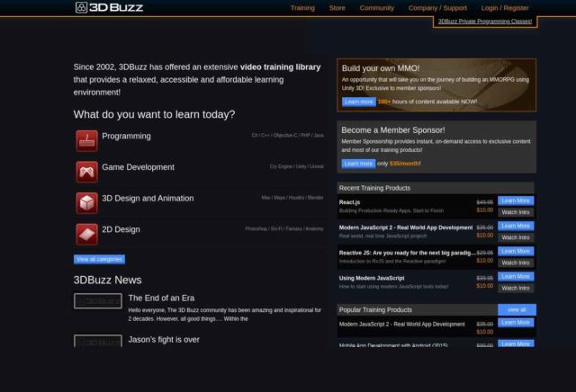The height and width of the screenshot is (392, 576).
Task: Click Watch Intro for React.js
Action: [x=516, y=212]
